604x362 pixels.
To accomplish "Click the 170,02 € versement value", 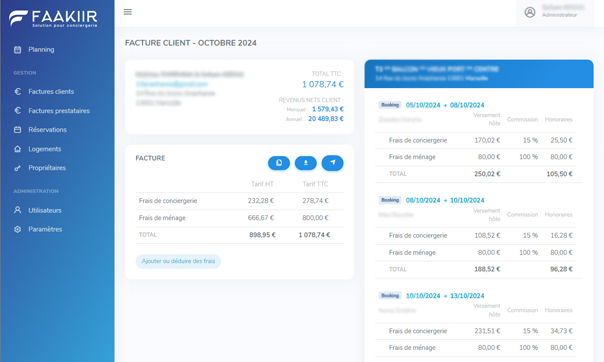I will [487, 140].
